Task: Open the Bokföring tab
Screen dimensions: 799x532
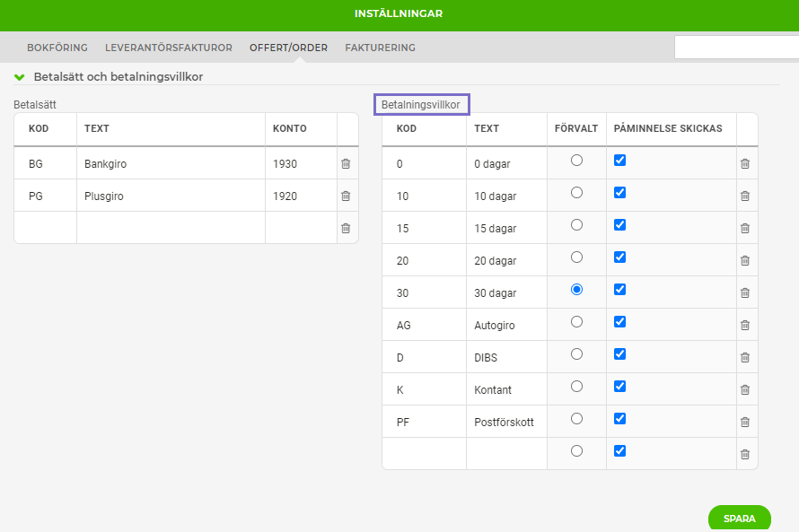Action: 57,48
